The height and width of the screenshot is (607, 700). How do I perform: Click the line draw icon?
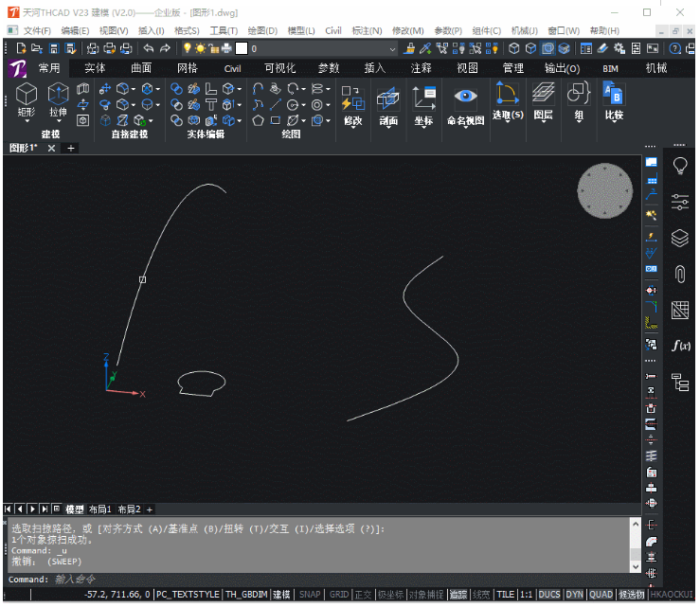[276, 105]
